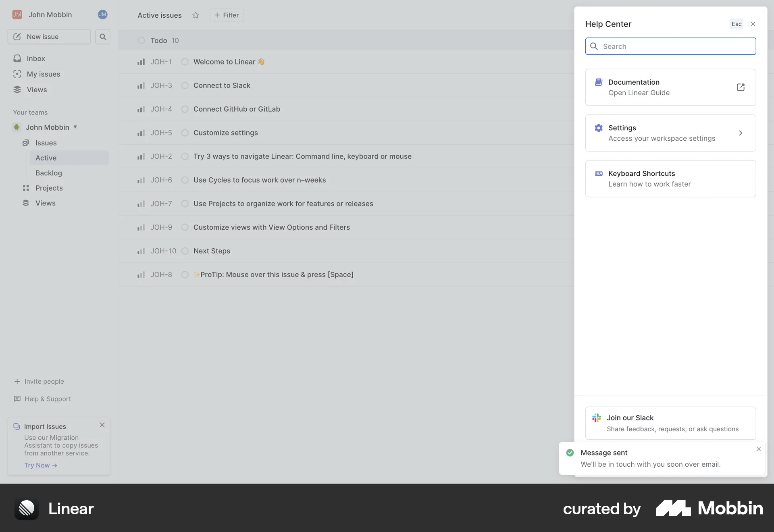Switch to the Backlog tab
The width and height of the screenshot is (774, 532).
coord(48,173)
